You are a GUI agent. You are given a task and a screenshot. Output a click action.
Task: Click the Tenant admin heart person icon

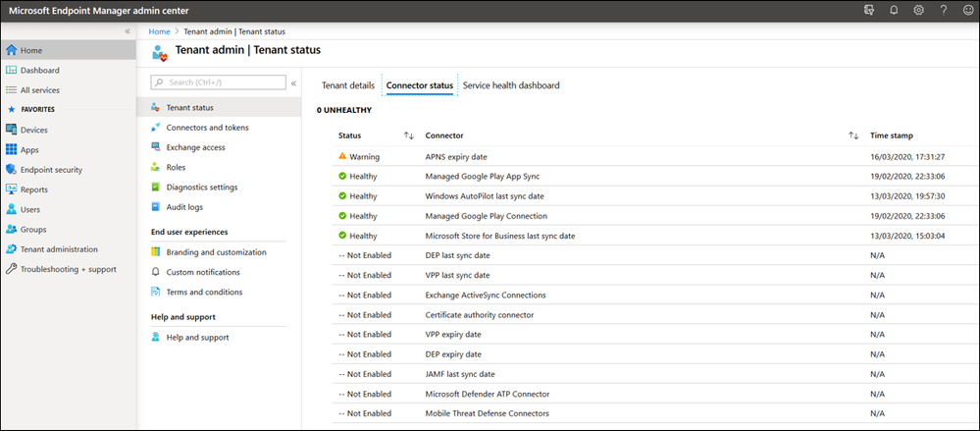(x=160, y=52)
